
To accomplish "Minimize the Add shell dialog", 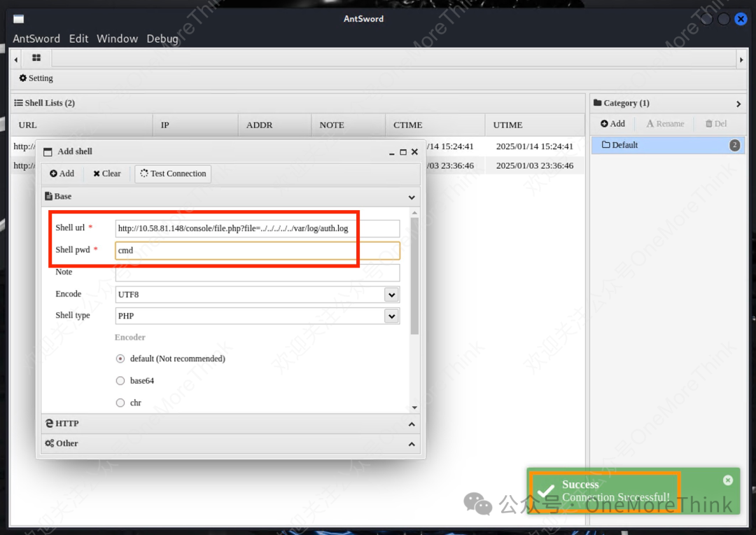I will (391, 153).
